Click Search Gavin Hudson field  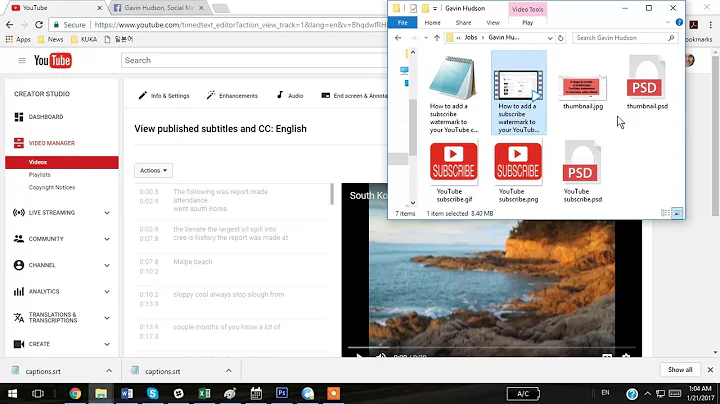(x=625, y=38)
